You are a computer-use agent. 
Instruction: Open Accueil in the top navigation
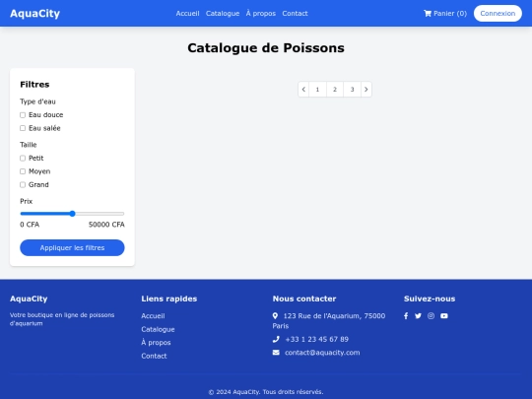(187, 13)
